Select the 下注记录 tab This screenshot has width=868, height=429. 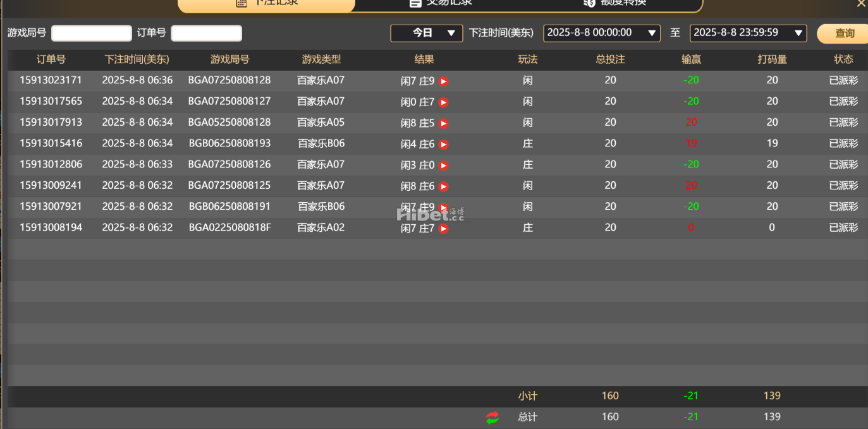267,3
